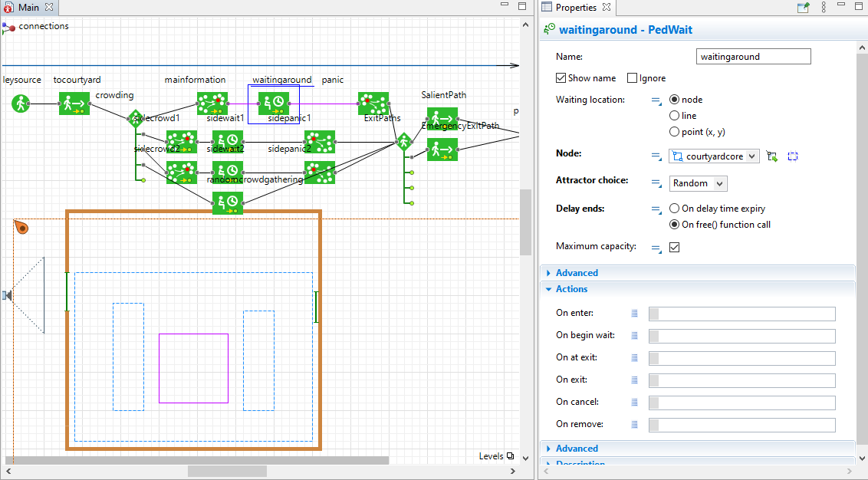Select the leysource PedSource pedestrian icon

pyautogui.click(x=21, y=104)
